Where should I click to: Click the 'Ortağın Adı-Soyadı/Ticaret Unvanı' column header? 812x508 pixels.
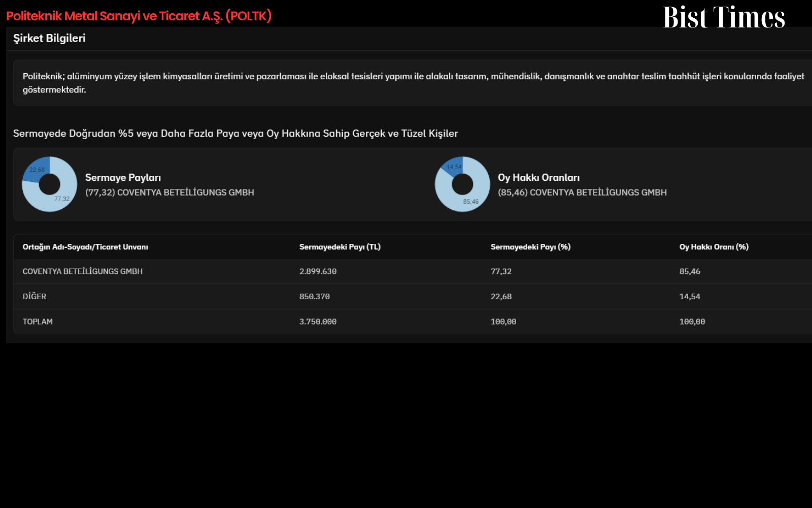point(85,247)
